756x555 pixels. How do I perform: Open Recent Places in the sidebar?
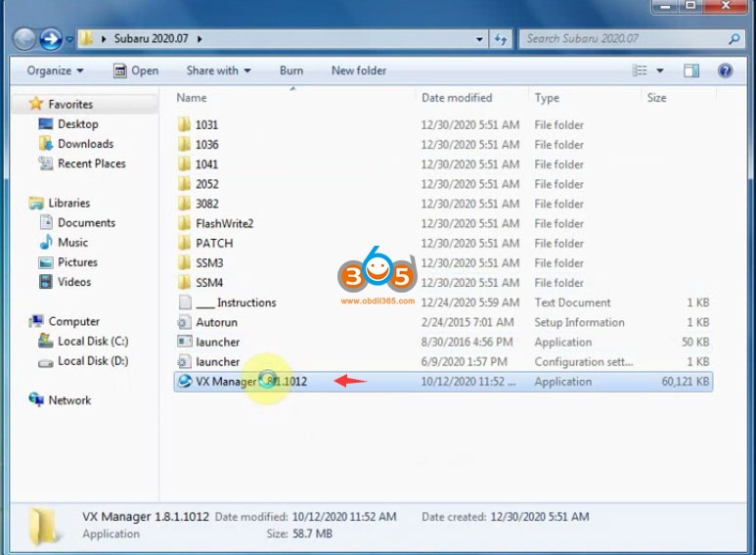tap(91, 163)
